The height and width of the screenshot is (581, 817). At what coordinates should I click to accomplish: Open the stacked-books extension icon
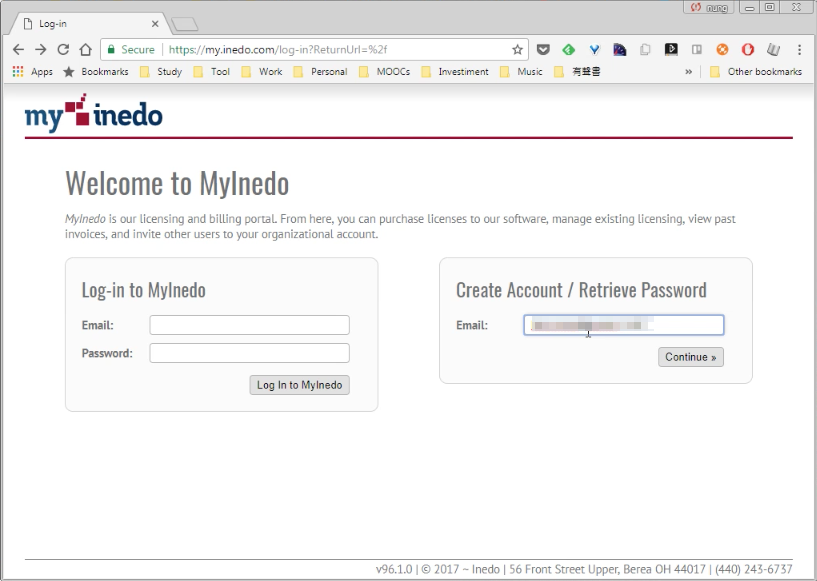click(773, 50)
